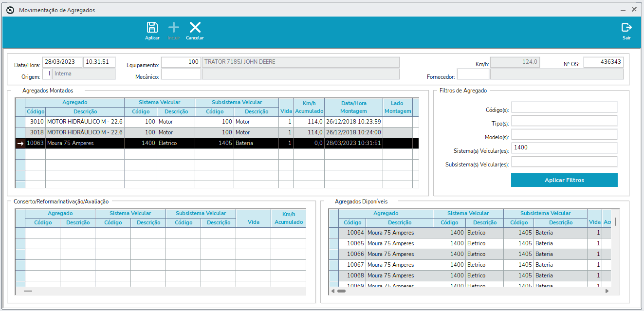Click the TRATOR 7185J JOHN DEERE field

coord(300,62)
